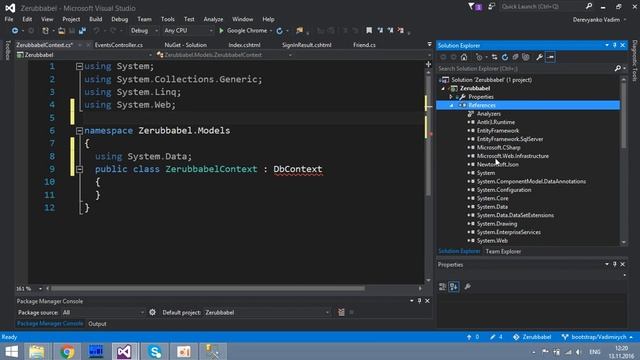Open the document tabs overflow dropdown
The image size is (640, 360).
coord(429,44)
